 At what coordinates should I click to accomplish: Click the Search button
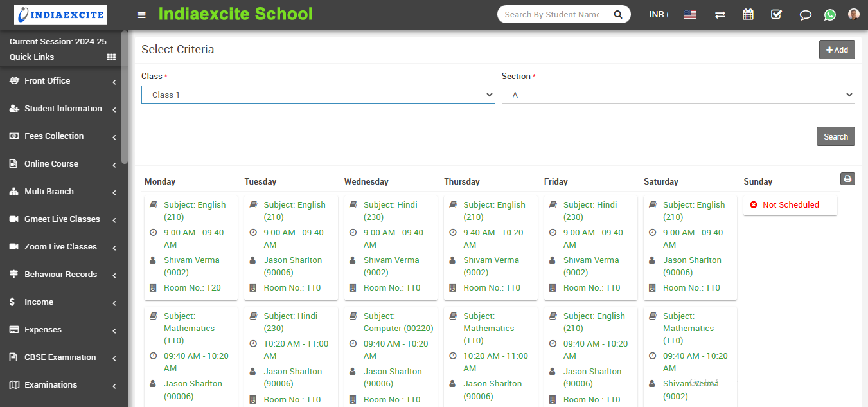click(835, 136)
